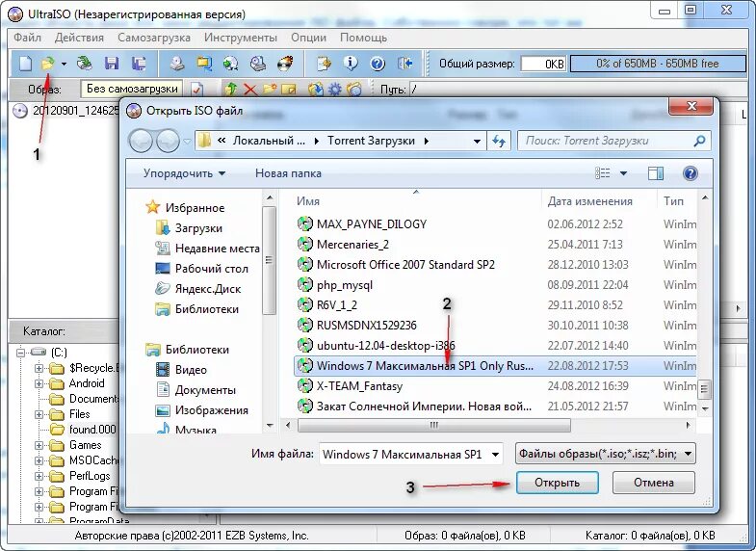
Task: Click Рабочий стол in the sidebar
Action: (x=211, y=269)
